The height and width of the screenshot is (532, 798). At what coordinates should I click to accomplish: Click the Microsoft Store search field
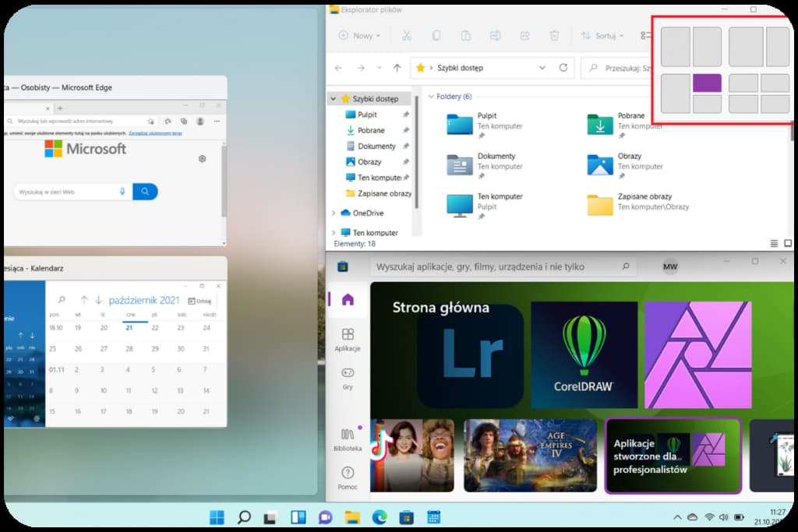click(x=499, y=266)
